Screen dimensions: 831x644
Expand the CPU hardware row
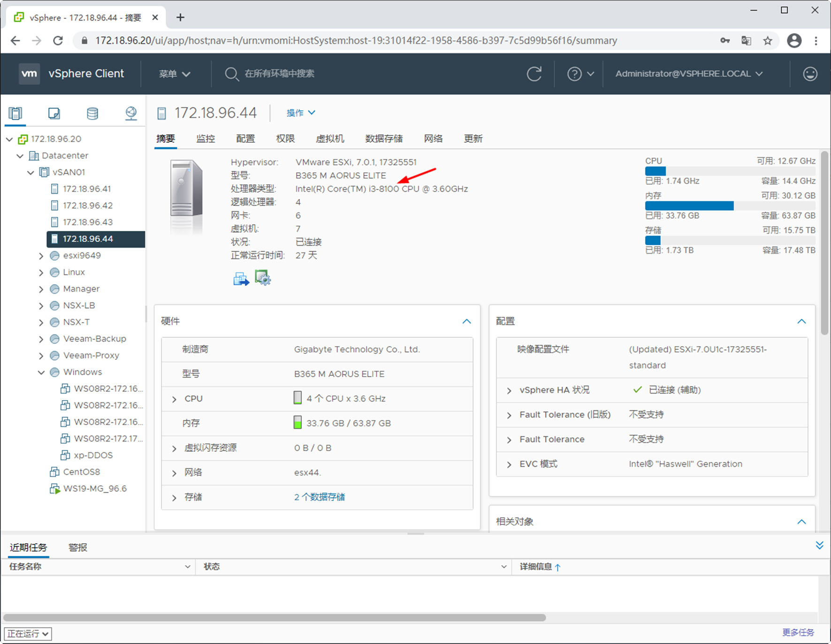click(x=174, y=399)
